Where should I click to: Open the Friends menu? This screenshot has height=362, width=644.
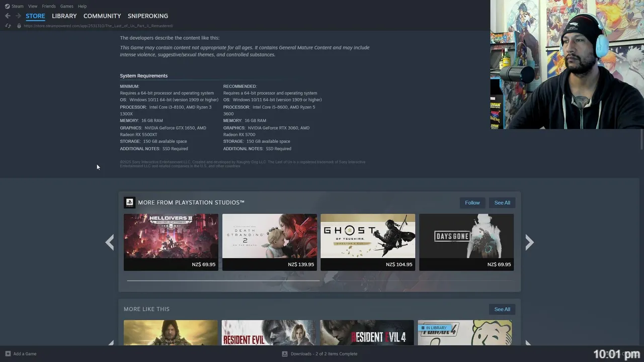pos(49,6)
